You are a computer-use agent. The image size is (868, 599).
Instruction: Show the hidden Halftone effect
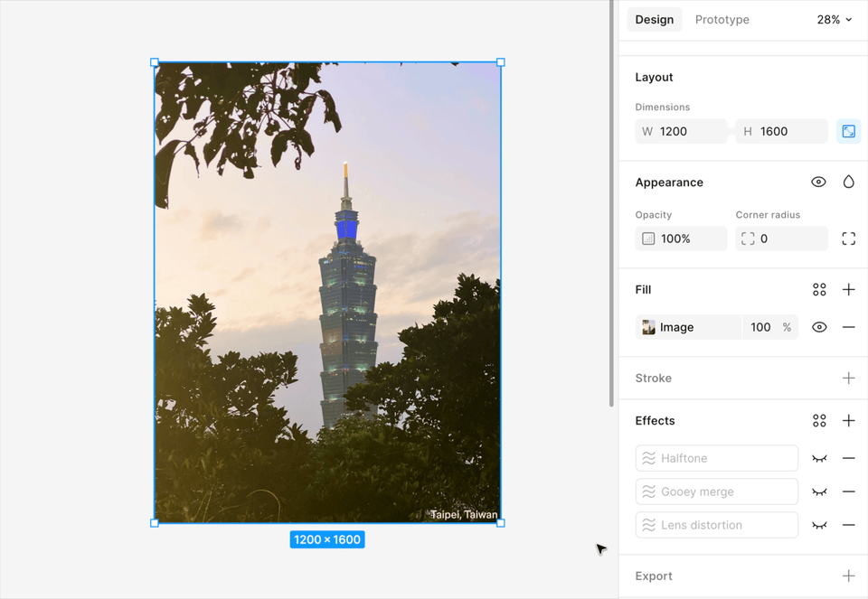coord(819,459)
